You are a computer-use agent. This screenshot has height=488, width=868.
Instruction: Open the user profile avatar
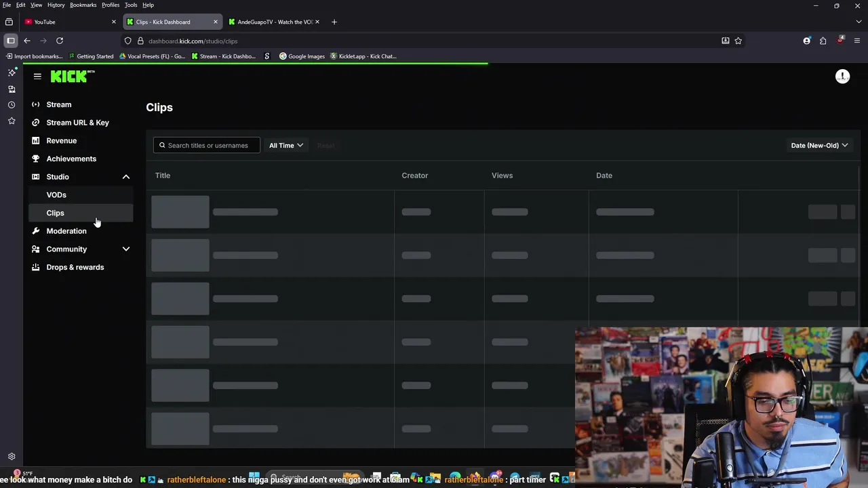[x=842, y=77]
